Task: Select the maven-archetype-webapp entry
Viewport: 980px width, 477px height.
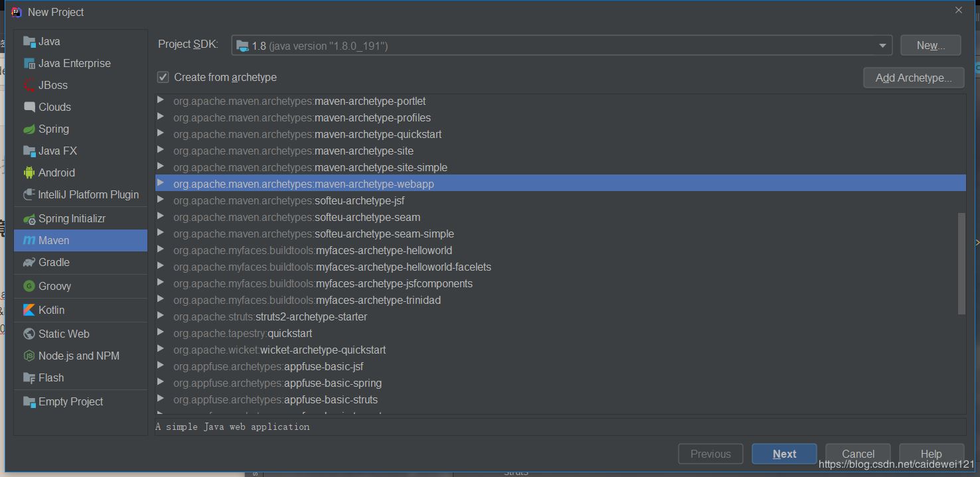Action: (303, 183)
